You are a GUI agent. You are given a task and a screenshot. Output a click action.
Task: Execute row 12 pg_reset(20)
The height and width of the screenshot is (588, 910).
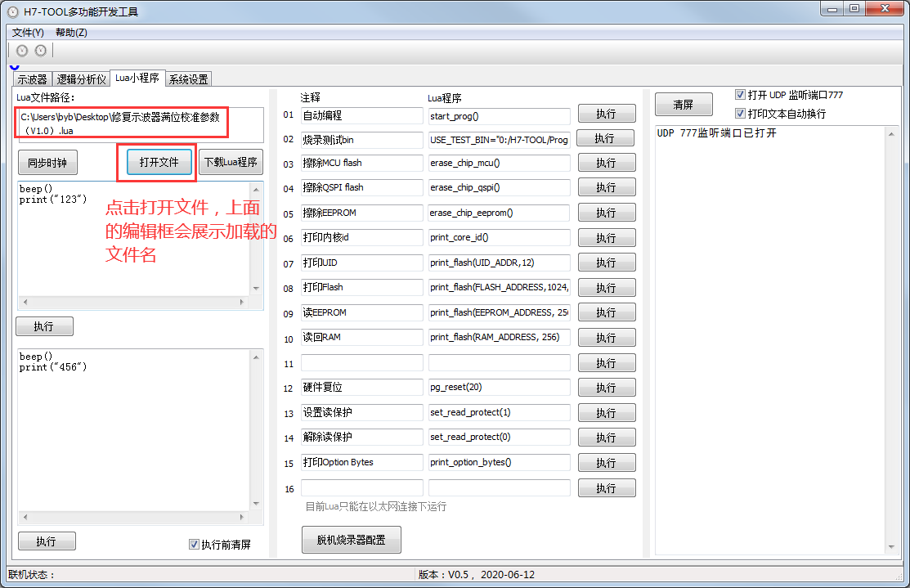(607, 387)
